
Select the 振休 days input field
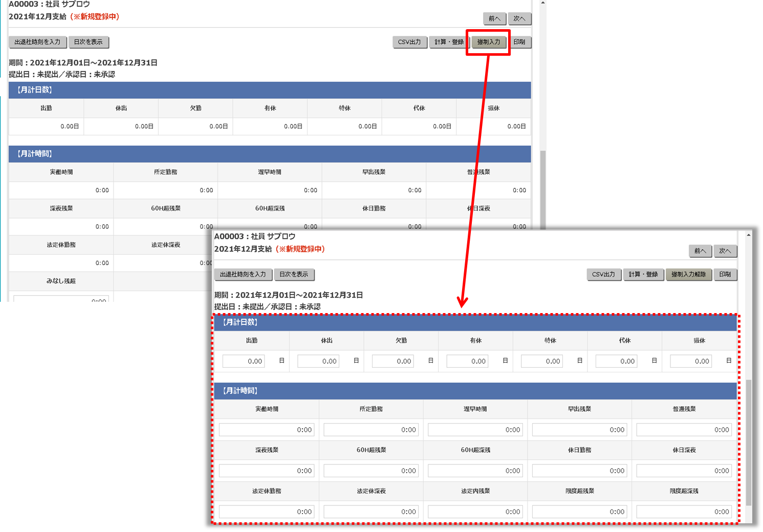coord(691,361)
